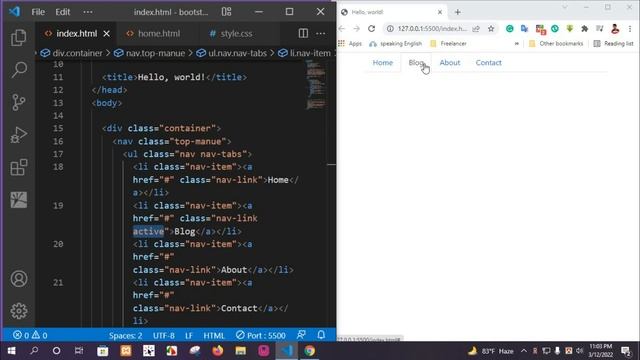Click the VS Code logo icon
Viewport: 640px width, 360px height.
(x=14, y=11)
